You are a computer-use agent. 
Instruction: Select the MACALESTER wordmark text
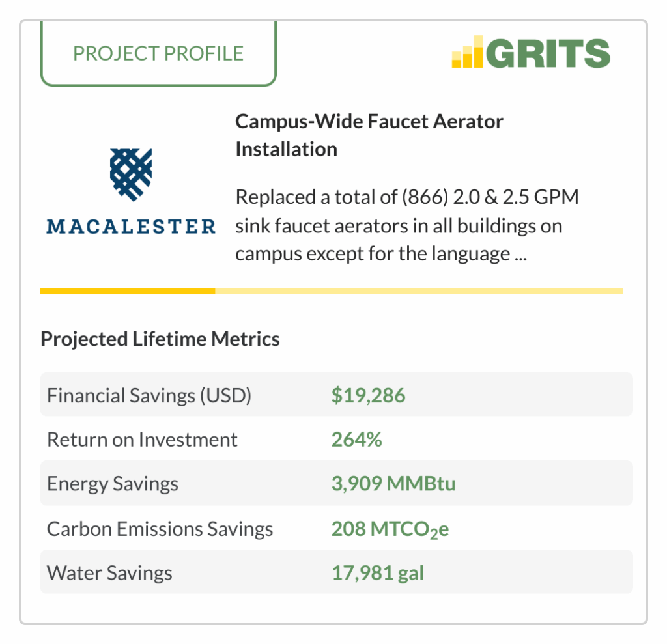[130, 227]
